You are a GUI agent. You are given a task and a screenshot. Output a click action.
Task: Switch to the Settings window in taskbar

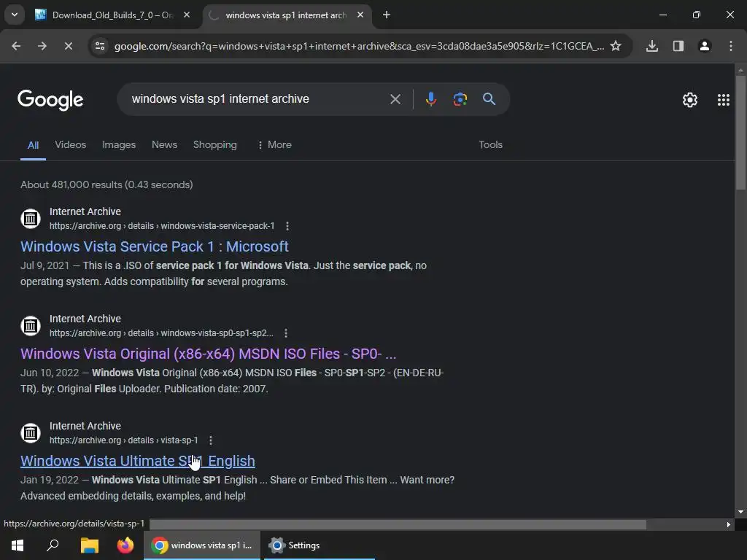pyautogui.click(x=319, y=545)
